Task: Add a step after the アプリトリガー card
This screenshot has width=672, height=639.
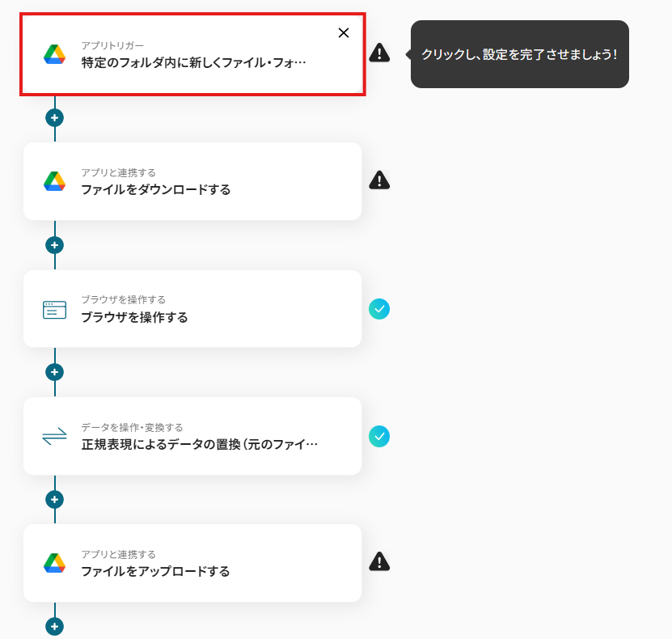Action: point(54,118)
